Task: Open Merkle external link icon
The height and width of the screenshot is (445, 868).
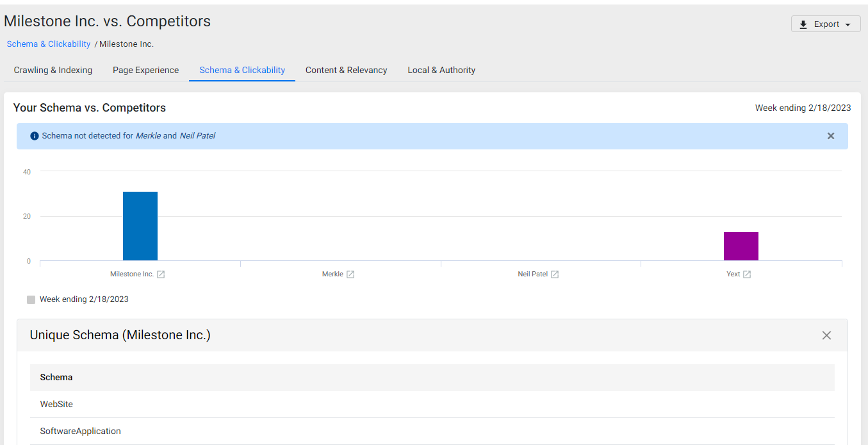Action: (350, 274)
